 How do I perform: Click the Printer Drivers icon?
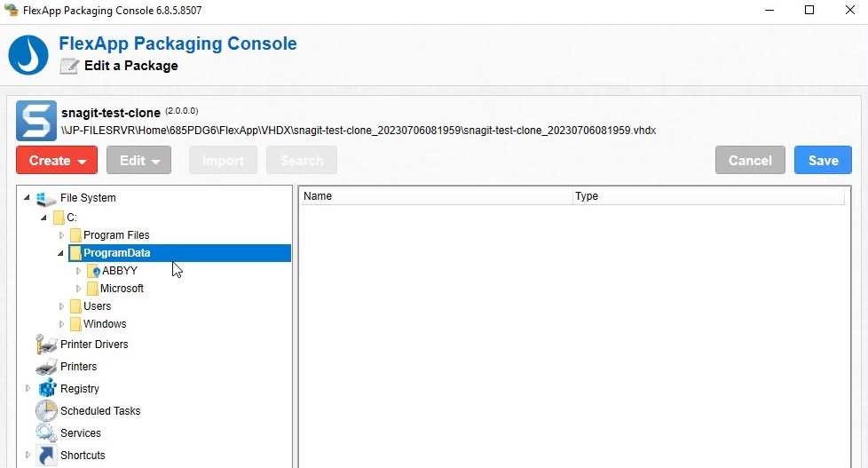pos(46,344)
